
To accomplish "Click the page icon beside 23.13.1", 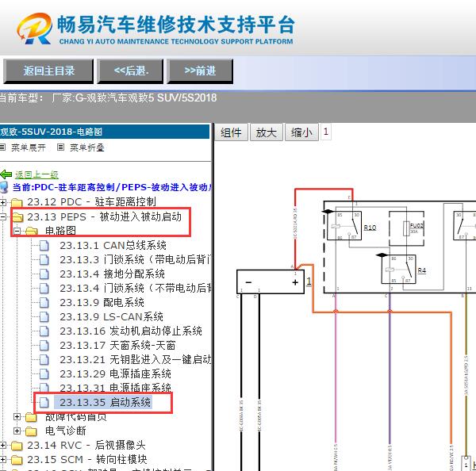I will 44,246.
